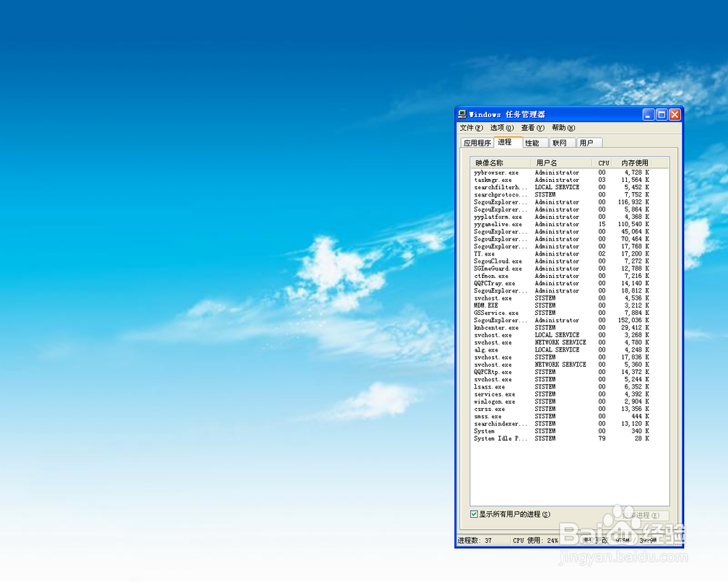The height and width of the screenshot is (582, 728).
Task: Open the 帮助(H) menu
Action: point(563,127)
